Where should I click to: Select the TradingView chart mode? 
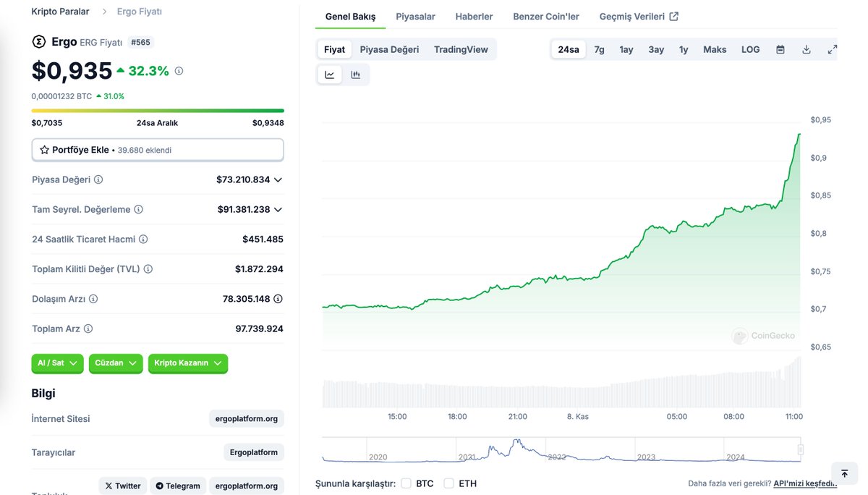(461, 49)
